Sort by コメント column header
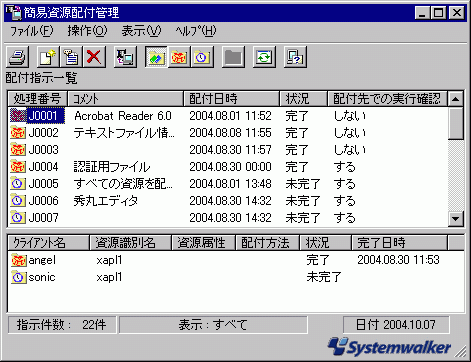This screenshot has width=471, height=362. 126,99
